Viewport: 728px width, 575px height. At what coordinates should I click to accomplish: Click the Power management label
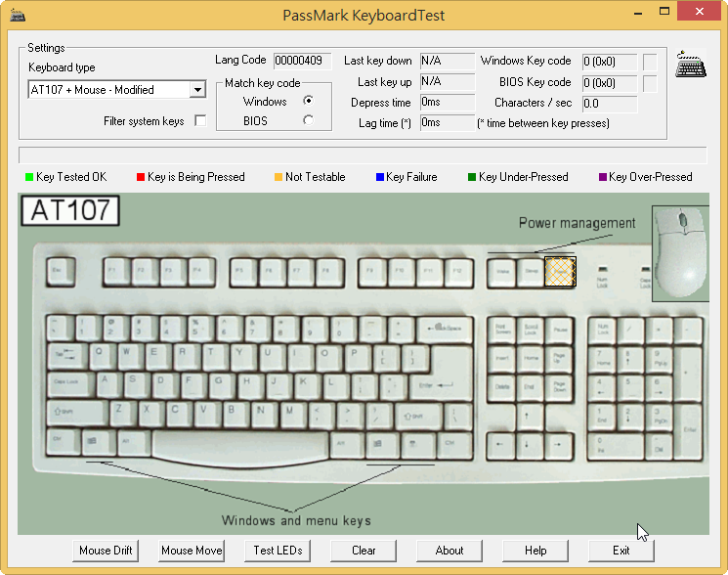coord(577,223)
